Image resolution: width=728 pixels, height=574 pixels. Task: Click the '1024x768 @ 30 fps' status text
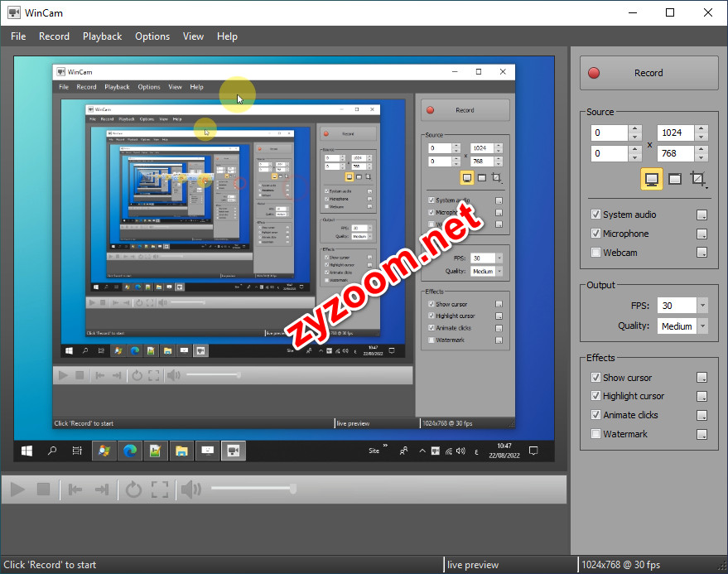point(621,565)
